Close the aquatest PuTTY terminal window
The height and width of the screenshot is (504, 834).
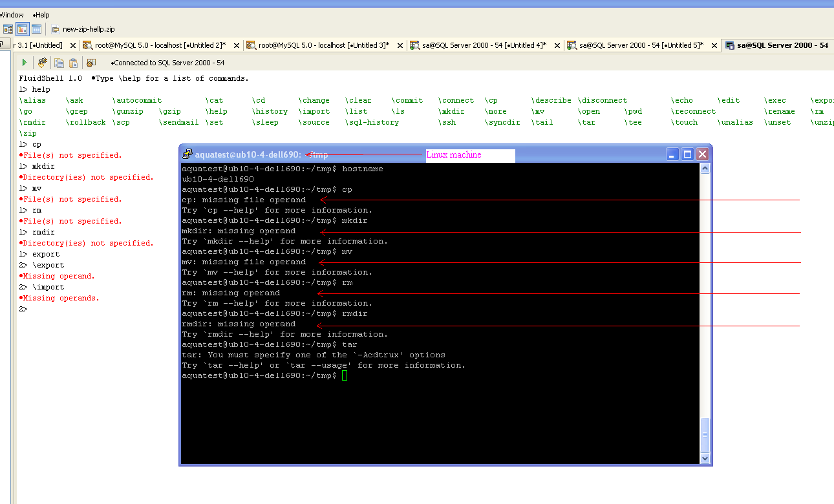pyautogui.click(x=703, y=154)
